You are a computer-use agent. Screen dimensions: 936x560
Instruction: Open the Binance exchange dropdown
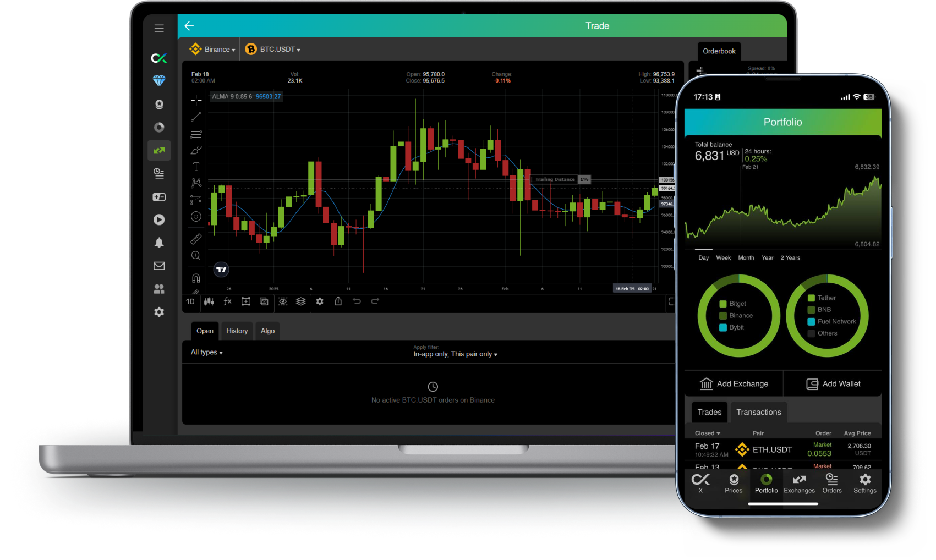212,50
